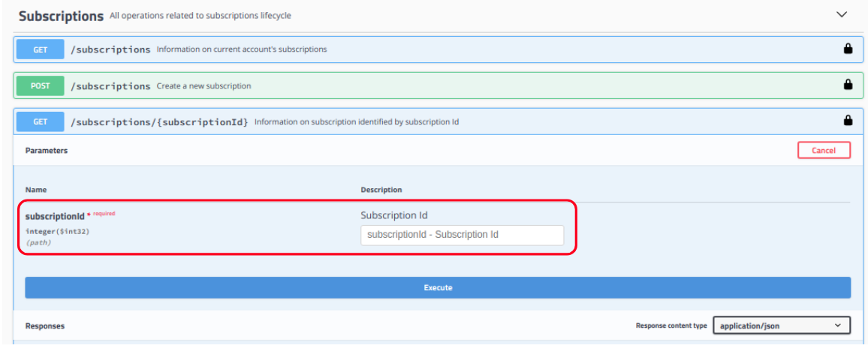Focus the subscriptionId input field
This screenshot has height=354, width=868.
[462, 235]
